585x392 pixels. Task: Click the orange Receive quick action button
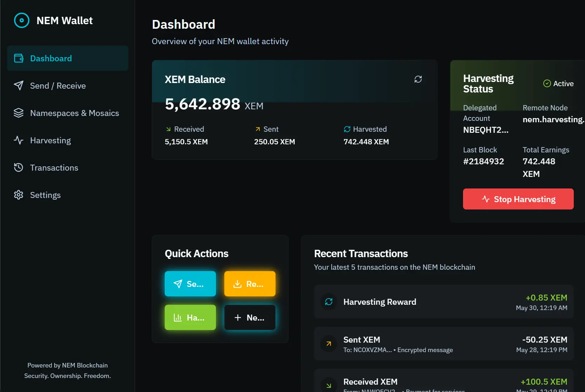coord(250,284)
